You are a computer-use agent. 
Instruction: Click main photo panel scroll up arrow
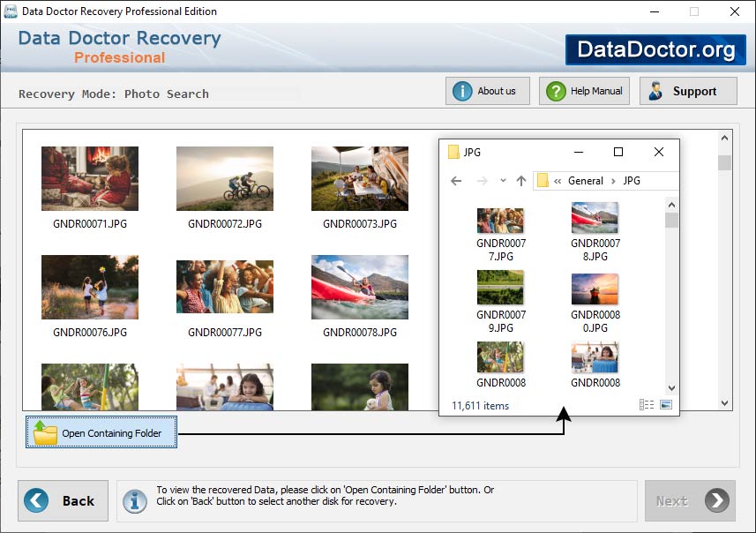(x=724, y=138)
